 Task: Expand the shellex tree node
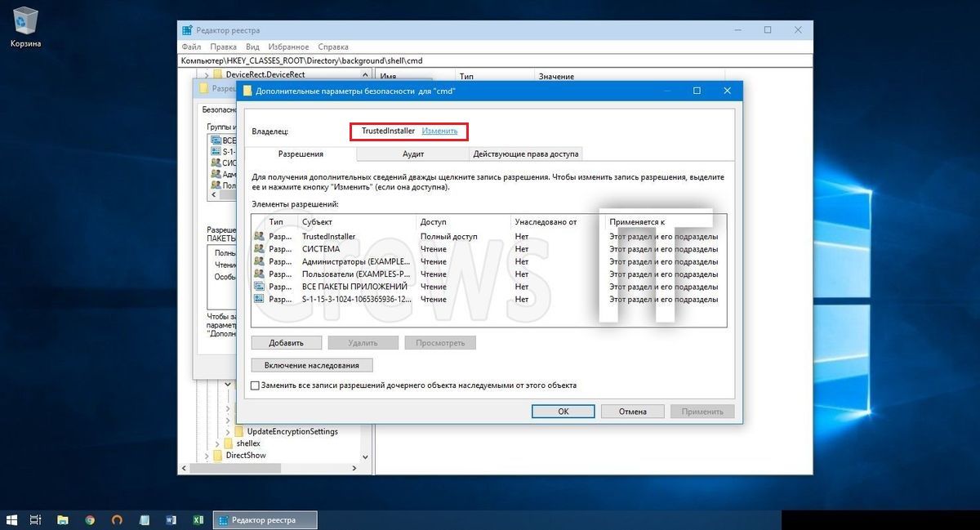point(217,443)
